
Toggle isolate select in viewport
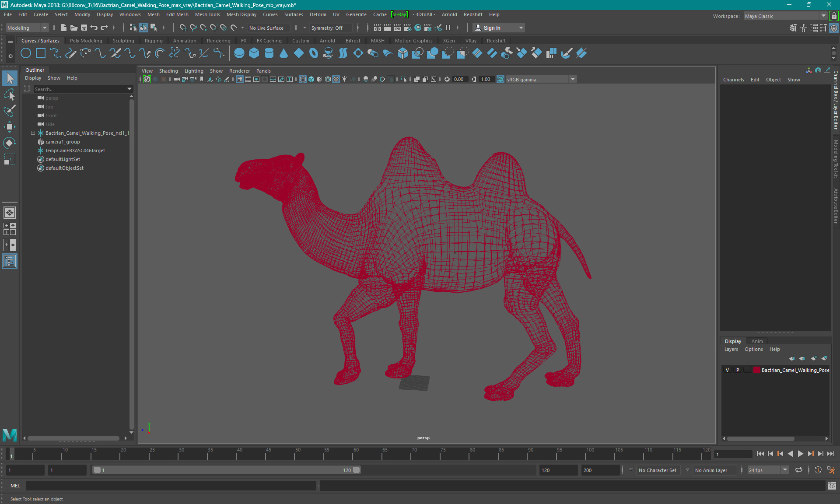coord(404,80)
